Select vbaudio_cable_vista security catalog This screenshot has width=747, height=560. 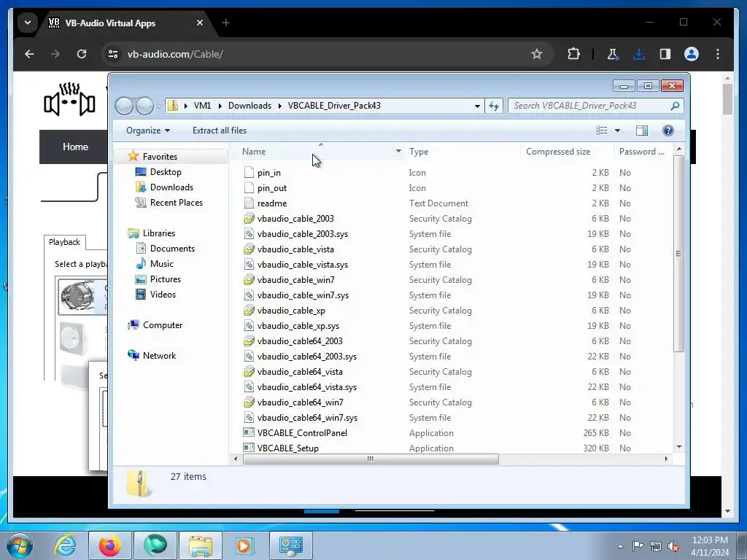pos(295,249)
